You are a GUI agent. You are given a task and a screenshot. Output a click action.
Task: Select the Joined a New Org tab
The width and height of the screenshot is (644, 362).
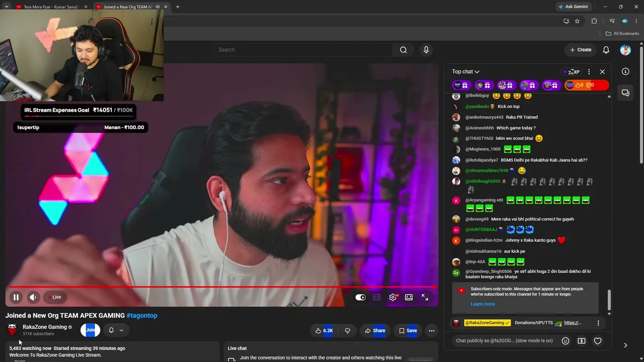(128, 7)
